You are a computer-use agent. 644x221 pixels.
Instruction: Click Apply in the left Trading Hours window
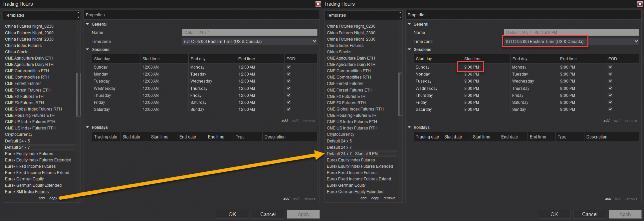coord(303,214)
